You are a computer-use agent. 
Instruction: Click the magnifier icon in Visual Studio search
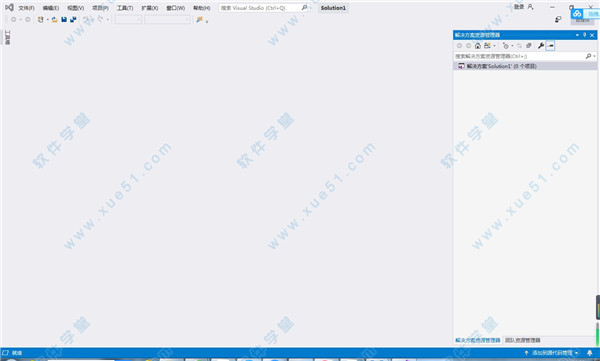[305, 8]
